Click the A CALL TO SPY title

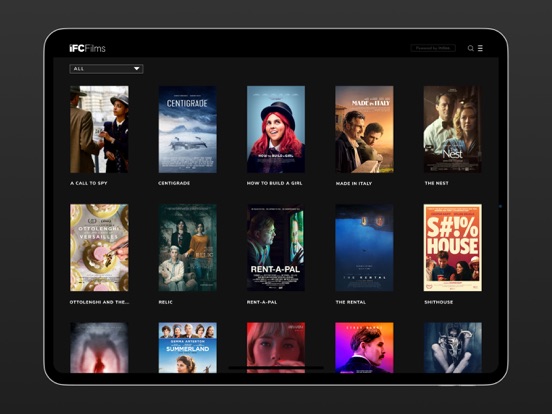(89, 183)
